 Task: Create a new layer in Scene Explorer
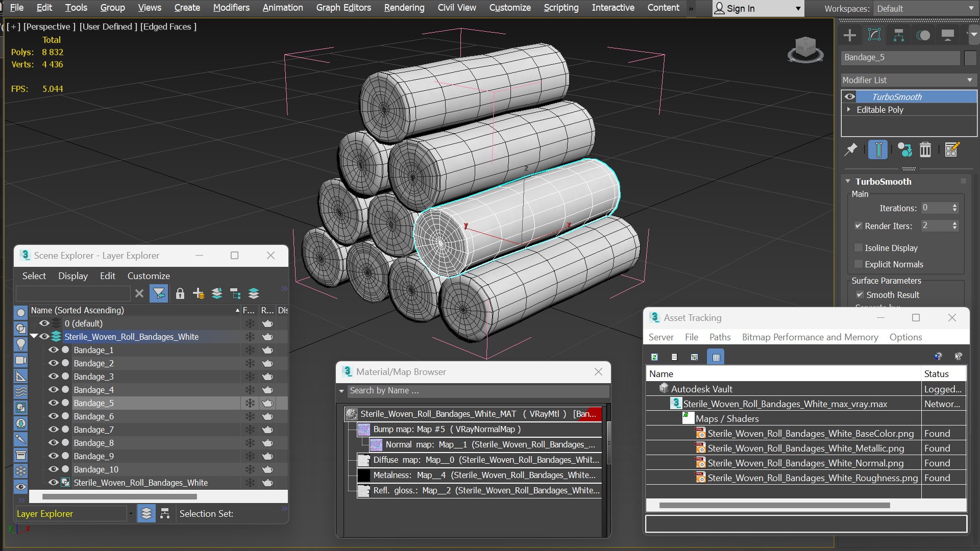199,293
